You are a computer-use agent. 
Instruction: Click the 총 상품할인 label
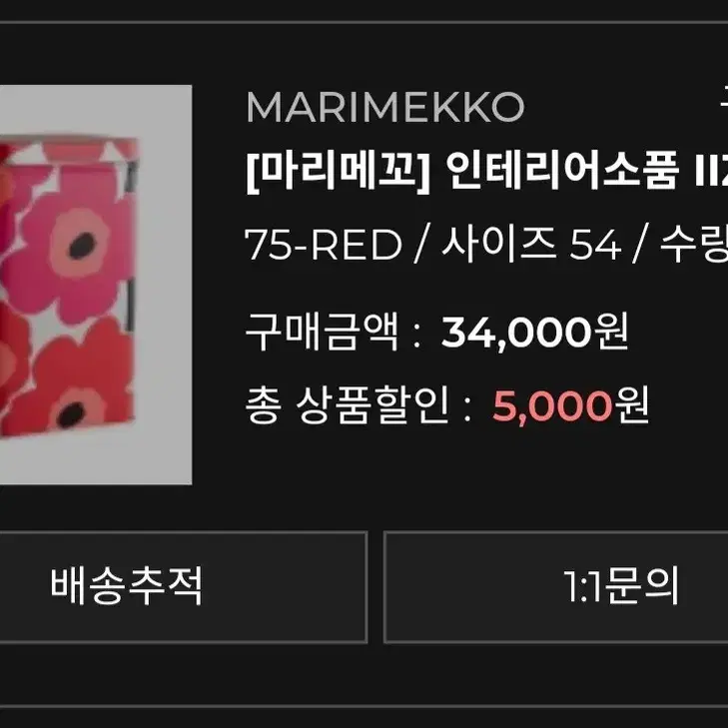click(348, 406)
